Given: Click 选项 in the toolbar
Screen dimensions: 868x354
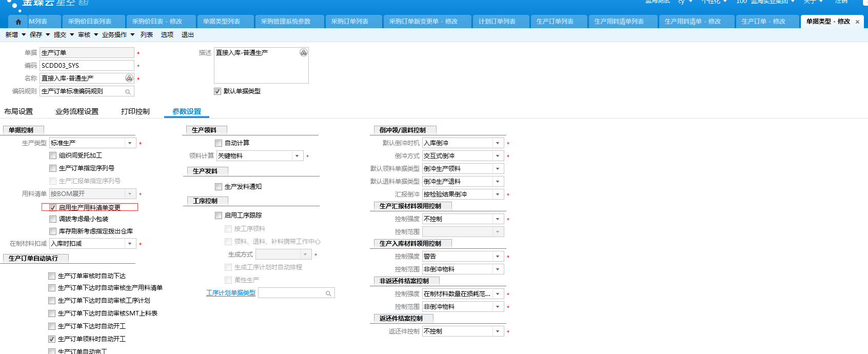Looking at the screenshot, I should click(x=167, y=35).
